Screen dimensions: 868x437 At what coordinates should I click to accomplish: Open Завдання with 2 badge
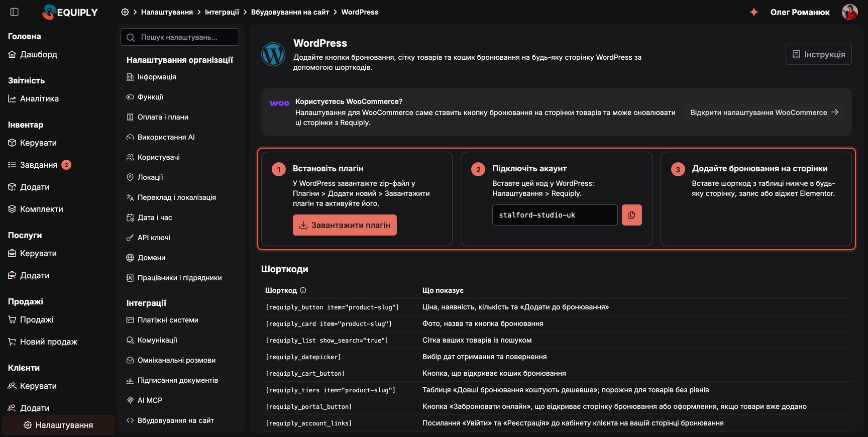pyautogui.click(x=39, y=165)
